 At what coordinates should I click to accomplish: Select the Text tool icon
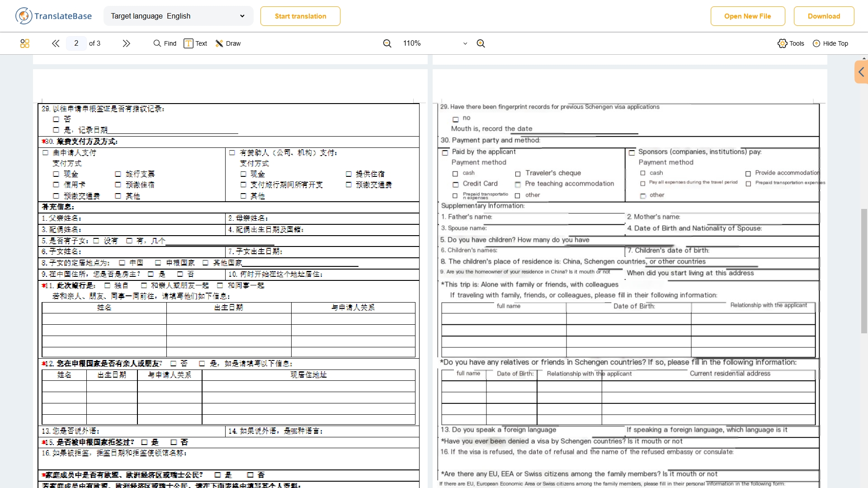(188, 43)
